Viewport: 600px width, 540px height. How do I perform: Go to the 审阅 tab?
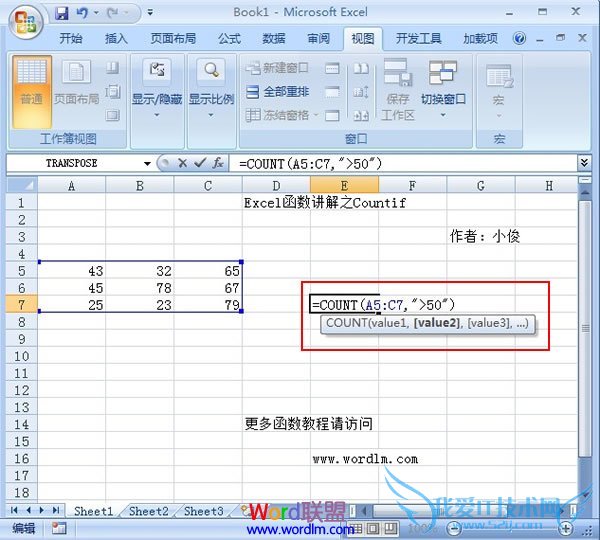tap(318, 38)
